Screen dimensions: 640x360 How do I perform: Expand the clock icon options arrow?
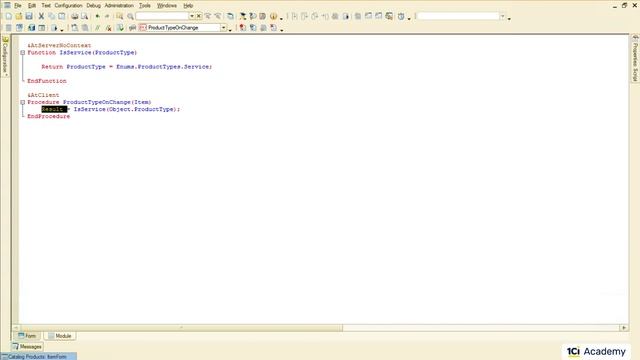click(x=409, y=18)
